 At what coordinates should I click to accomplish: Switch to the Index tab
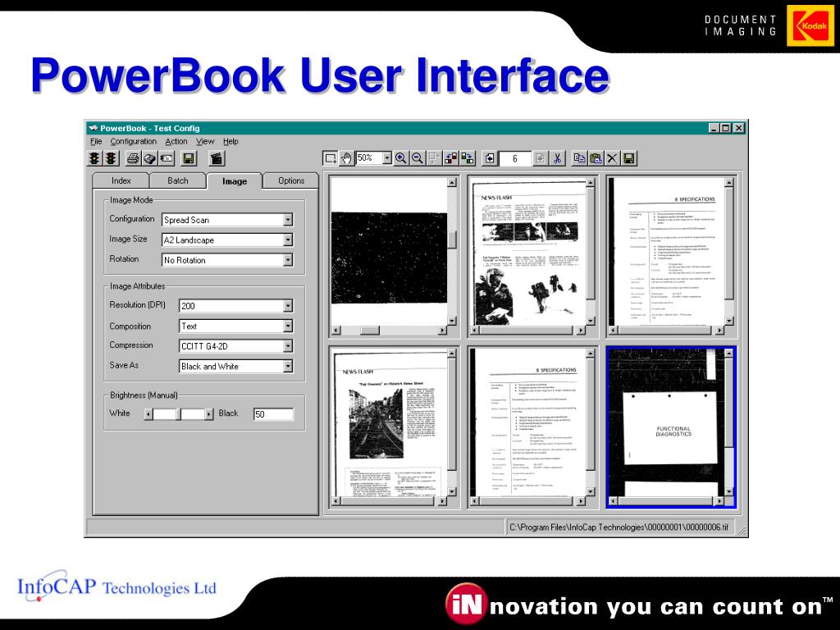pyautogui.click(x=121, y=180)
